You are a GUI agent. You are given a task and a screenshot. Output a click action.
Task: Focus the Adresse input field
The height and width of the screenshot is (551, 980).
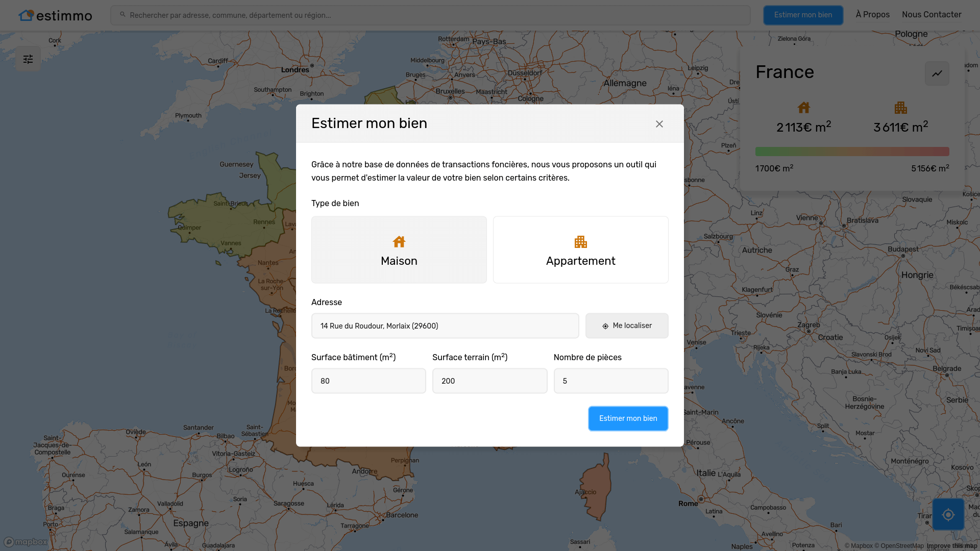[x=445, y=325]
